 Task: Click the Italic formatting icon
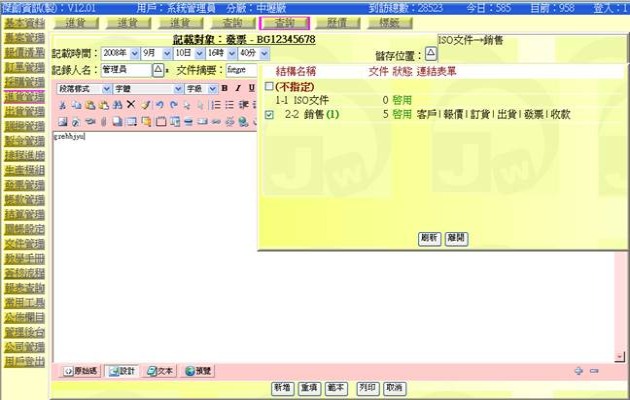pyautogui.click(x=239, y=89)
